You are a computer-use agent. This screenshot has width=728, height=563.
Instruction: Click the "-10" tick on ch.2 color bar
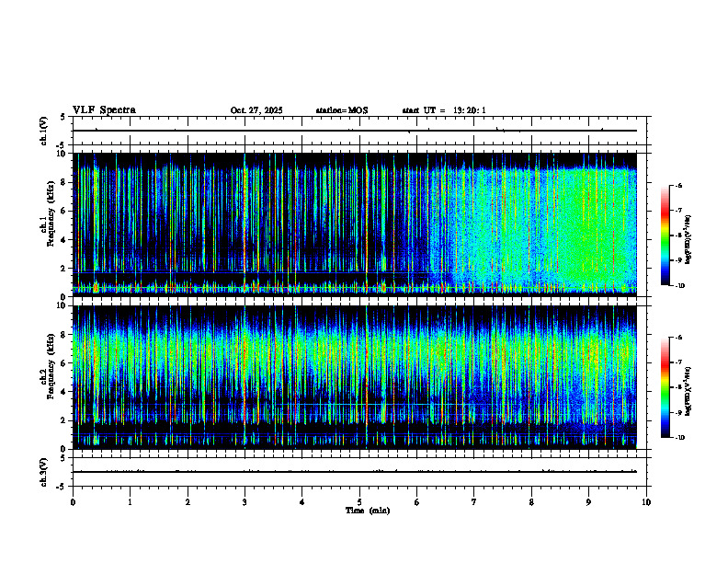680,438
